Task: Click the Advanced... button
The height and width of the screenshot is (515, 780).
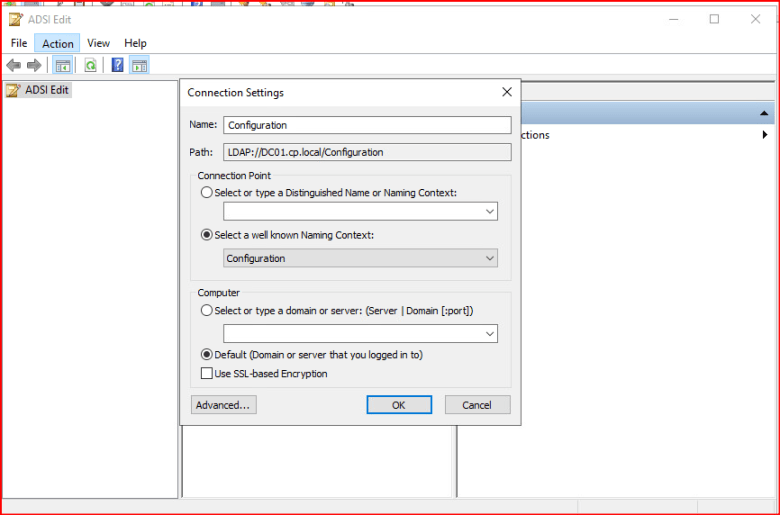Action: point(224,405)
